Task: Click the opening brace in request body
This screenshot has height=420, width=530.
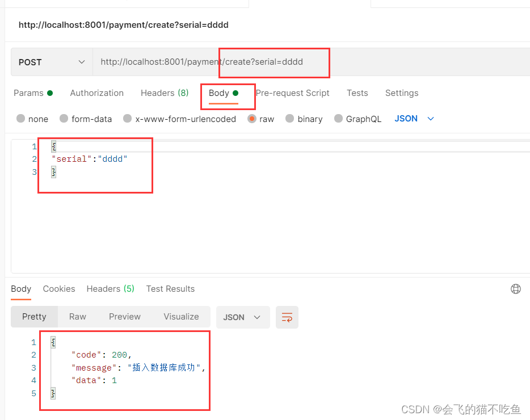Action: pyautogui.click(x=54, y=146)
